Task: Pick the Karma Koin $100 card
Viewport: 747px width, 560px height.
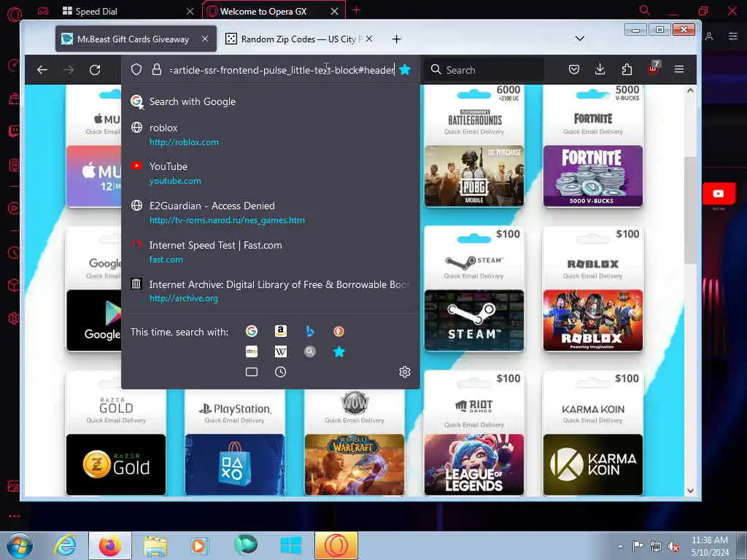Action: [593, 433]
